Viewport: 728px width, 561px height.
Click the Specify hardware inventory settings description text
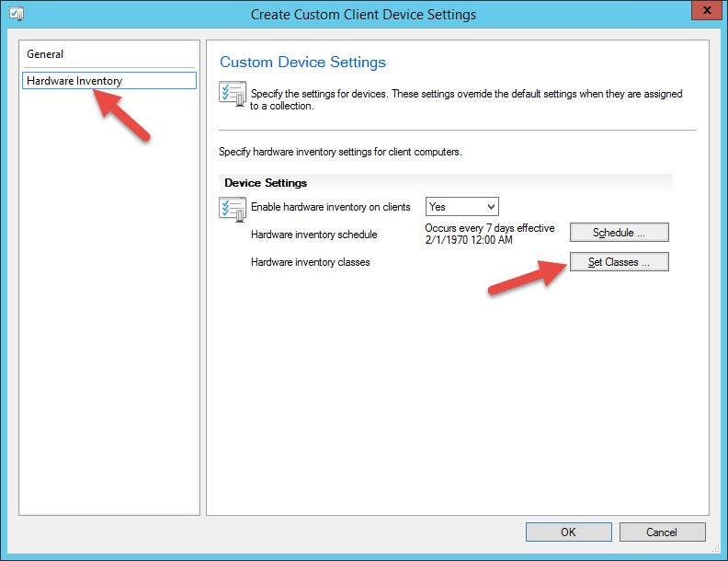click(x=339, y=152)
